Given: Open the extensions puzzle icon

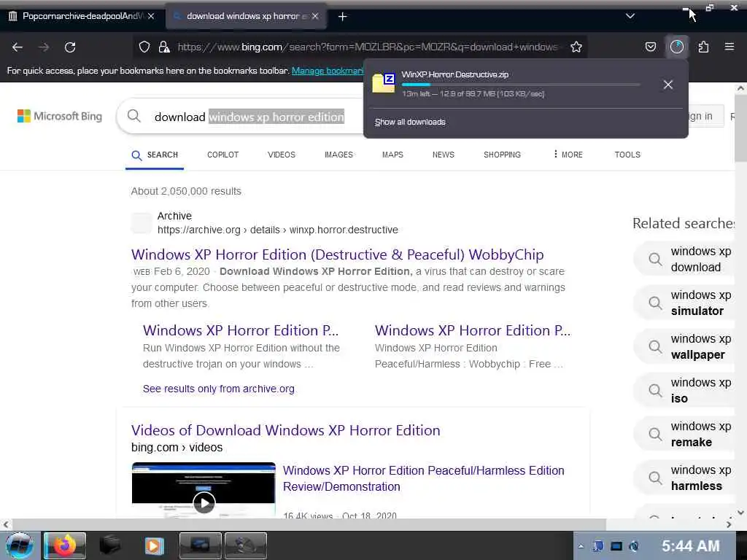Looking at the screenshot, I should point(703,47).
